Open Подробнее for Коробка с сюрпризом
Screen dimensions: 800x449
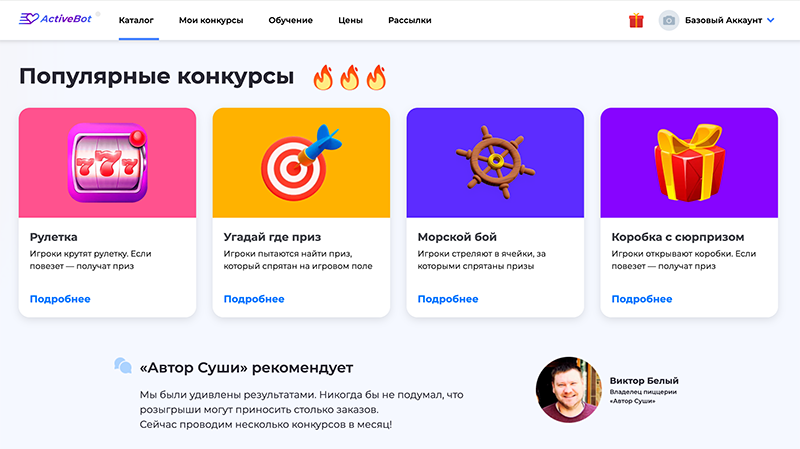(x=641, y=299)
